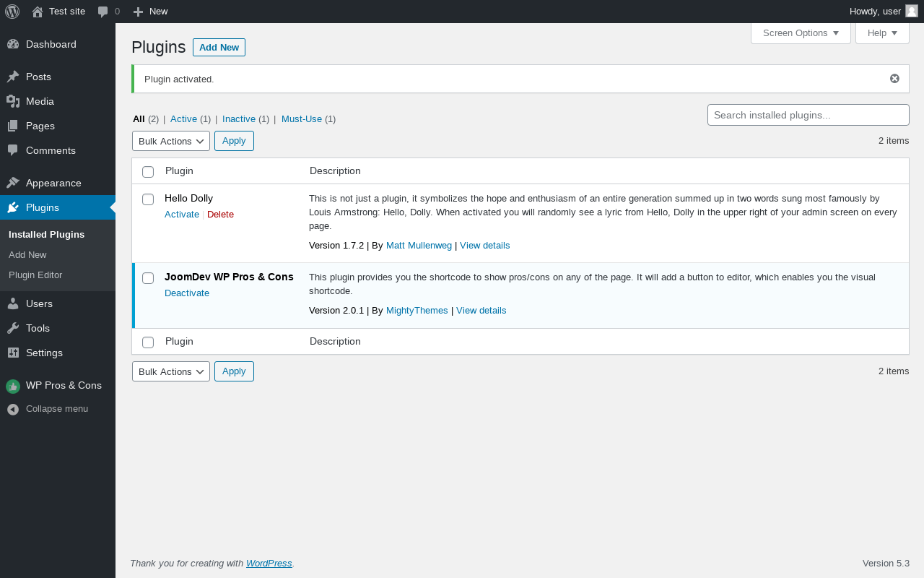Click the Collapse menu label
Screen dimensions: 924x578
(57, 409)
